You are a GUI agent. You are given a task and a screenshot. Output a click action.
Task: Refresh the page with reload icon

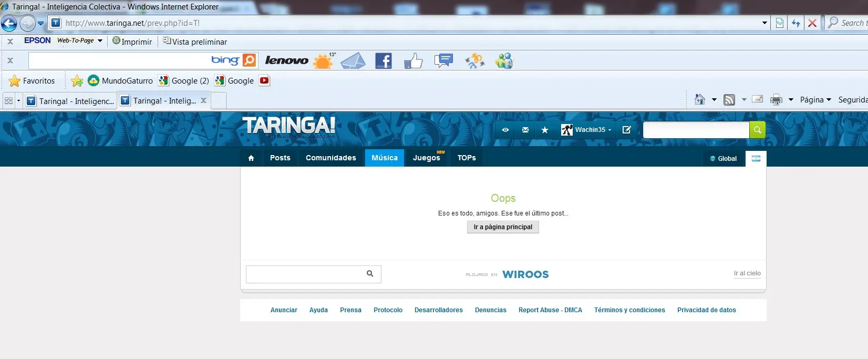click(x=796, y=23)
